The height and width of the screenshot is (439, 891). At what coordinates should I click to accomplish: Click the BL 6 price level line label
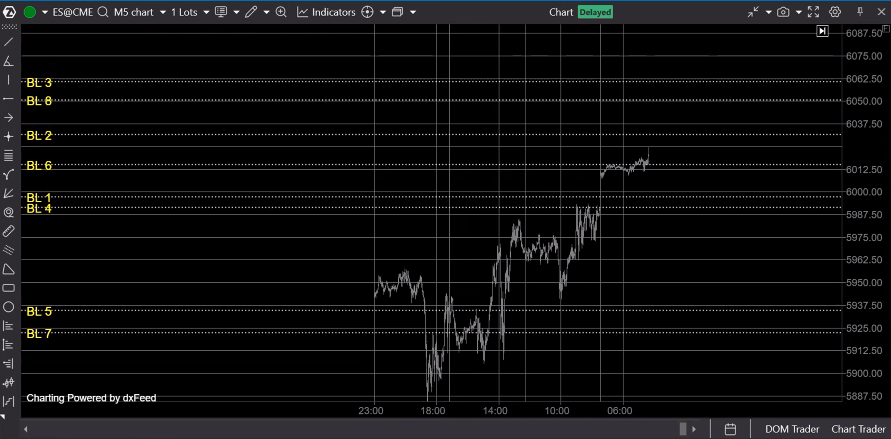pyautogui.click(x=39, y=165)
